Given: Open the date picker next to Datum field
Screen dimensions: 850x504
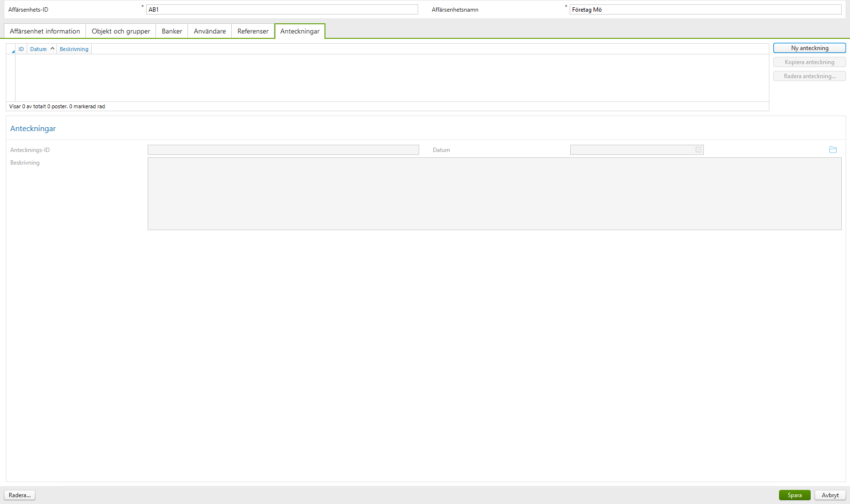Looking at the screenshot, I should (x=698, y=150).
